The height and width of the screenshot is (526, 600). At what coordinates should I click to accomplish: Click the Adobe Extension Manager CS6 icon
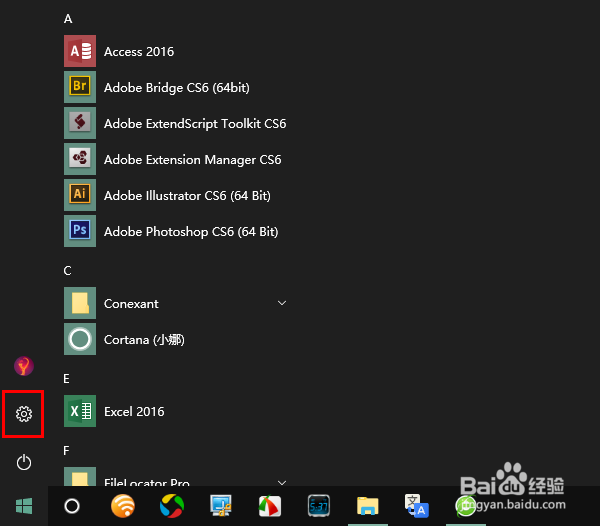point(80,159)
